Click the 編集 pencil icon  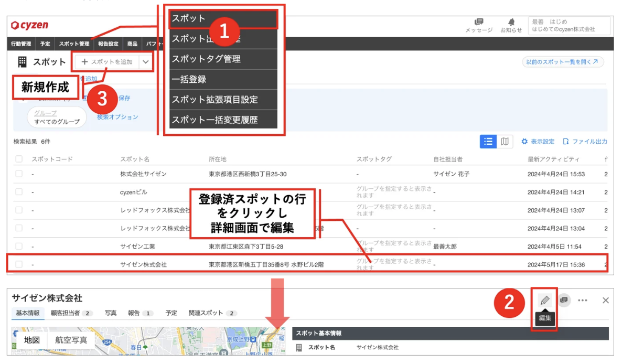(545, 300)
